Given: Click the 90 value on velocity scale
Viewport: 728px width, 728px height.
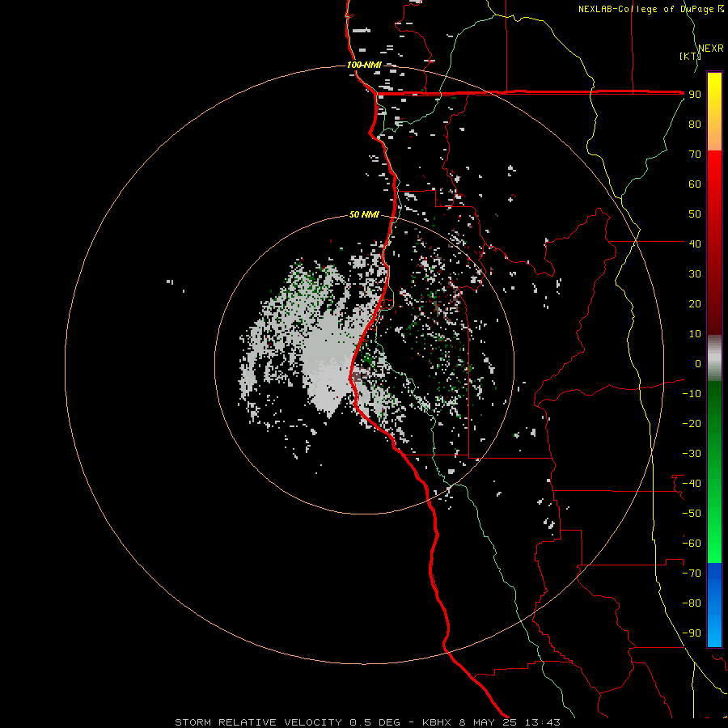Looking at the screenshot, I should pyautogui.click(x=695, y=95).
